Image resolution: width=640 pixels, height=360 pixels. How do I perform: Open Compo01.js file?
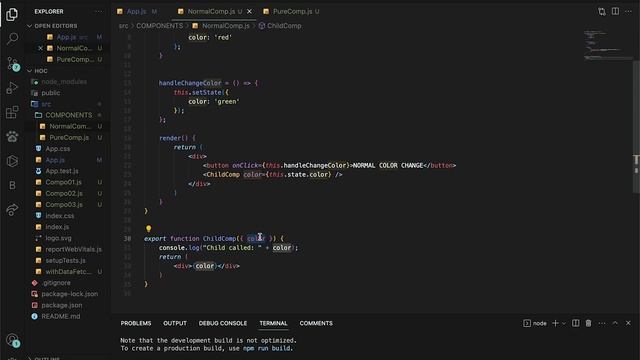click(63, 182)
